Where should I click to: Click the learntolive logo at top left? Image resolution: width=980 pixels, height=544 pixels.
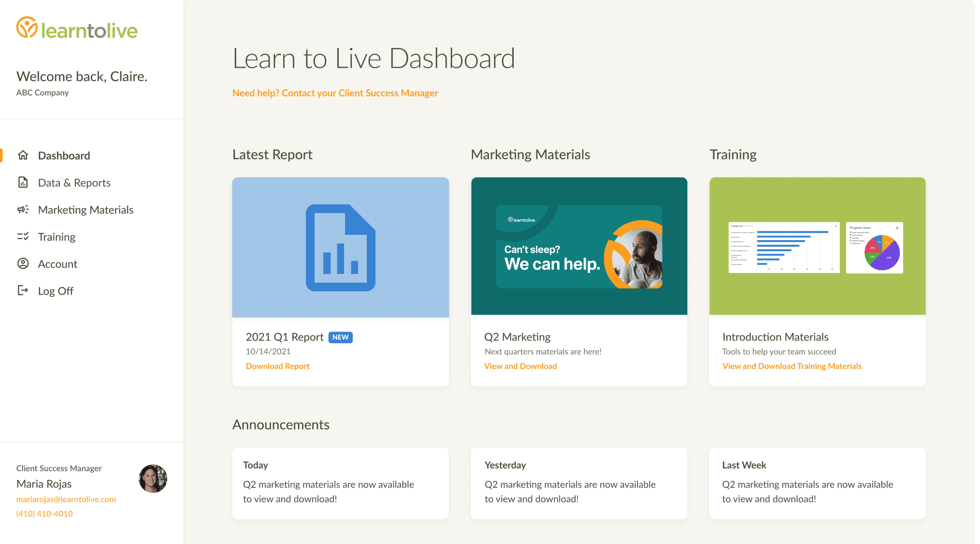77,29
